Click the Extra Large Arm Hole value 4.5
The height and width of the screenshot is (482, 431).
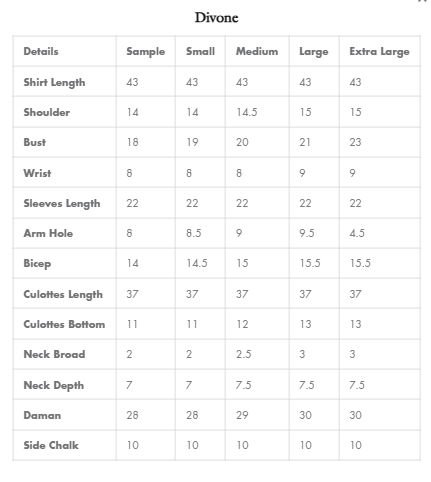click(x=357, y=233)
